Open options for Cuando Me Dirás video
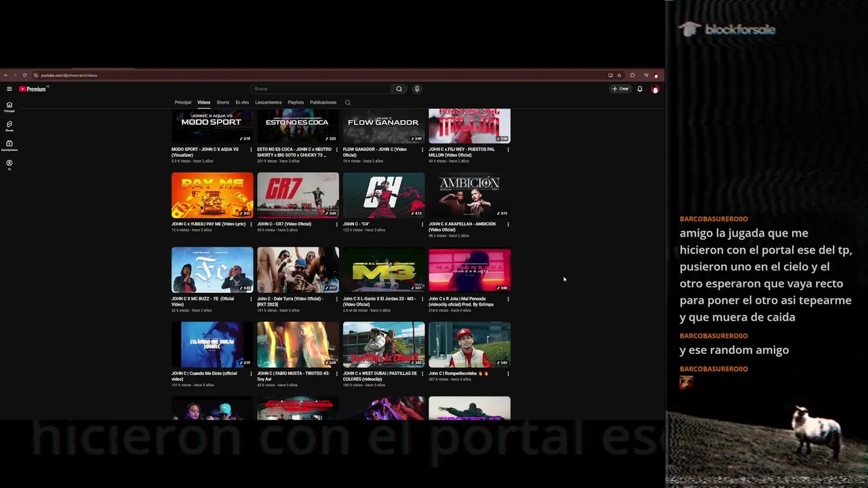The width and height of the screenshot is (868, 488). [251, 373]
